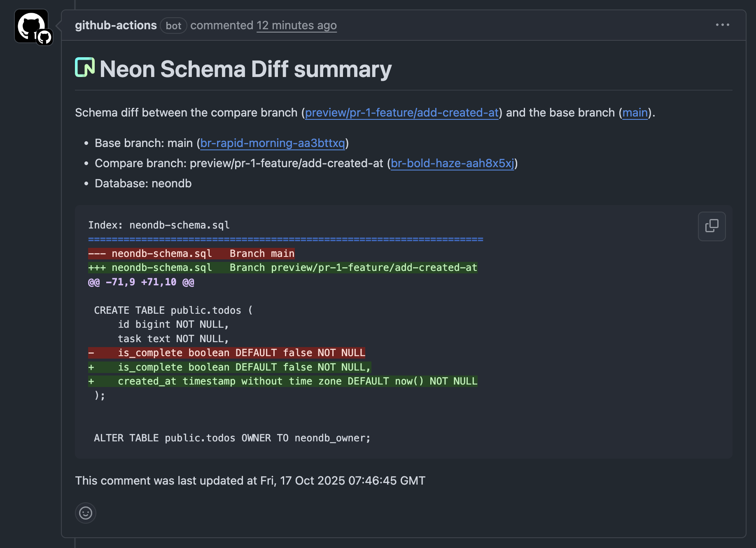Click the Neon logo in the heading
Image resolution: width=756 pixels, height=548 pixels.
[x=85, y=67]
